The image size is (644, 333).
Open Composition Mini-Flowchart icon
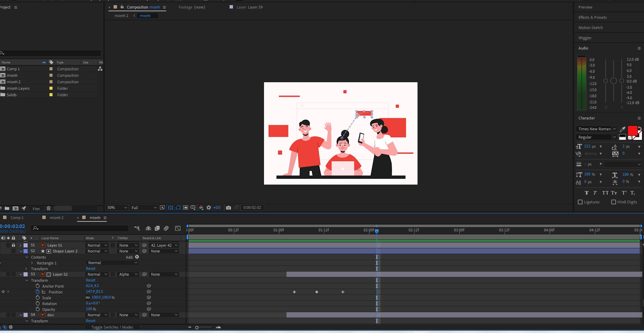point(137,228)
